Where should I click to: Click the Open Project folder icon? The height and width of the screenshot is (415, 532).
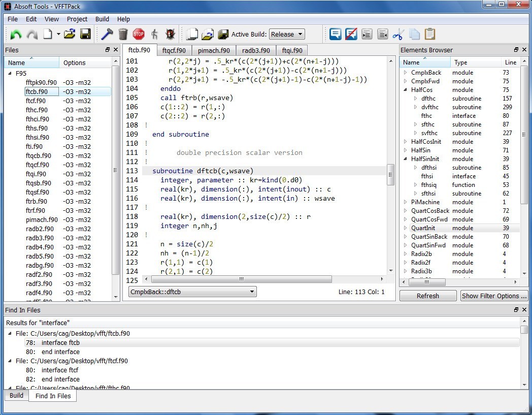tap(208, 34)
